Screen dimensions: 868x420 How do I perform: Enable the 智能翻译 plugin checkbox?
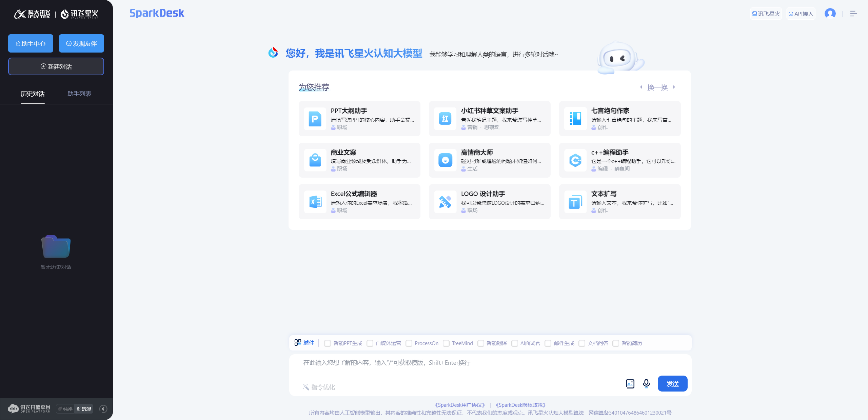tap(480, 343)
